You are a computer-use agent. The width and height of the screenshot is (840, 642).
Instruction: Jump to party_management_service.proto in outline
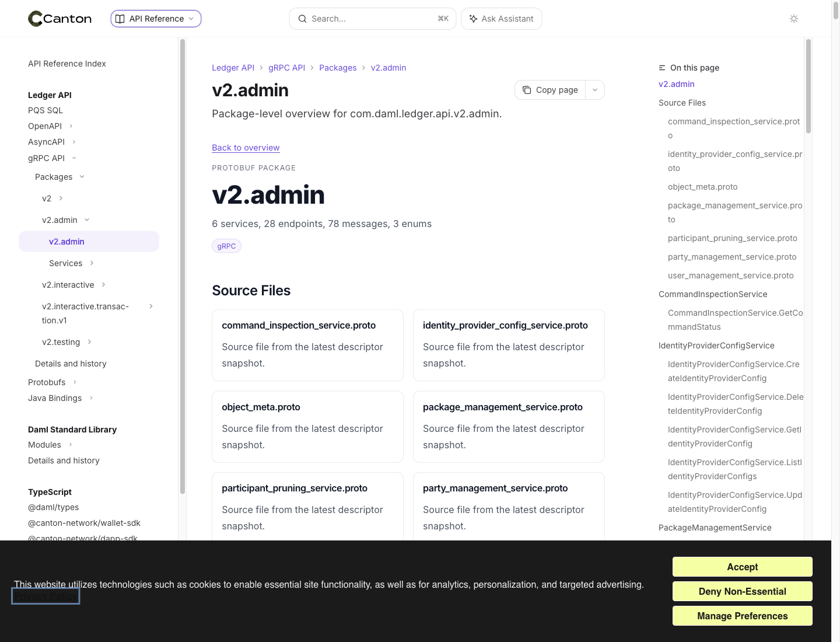click(732, 257)
